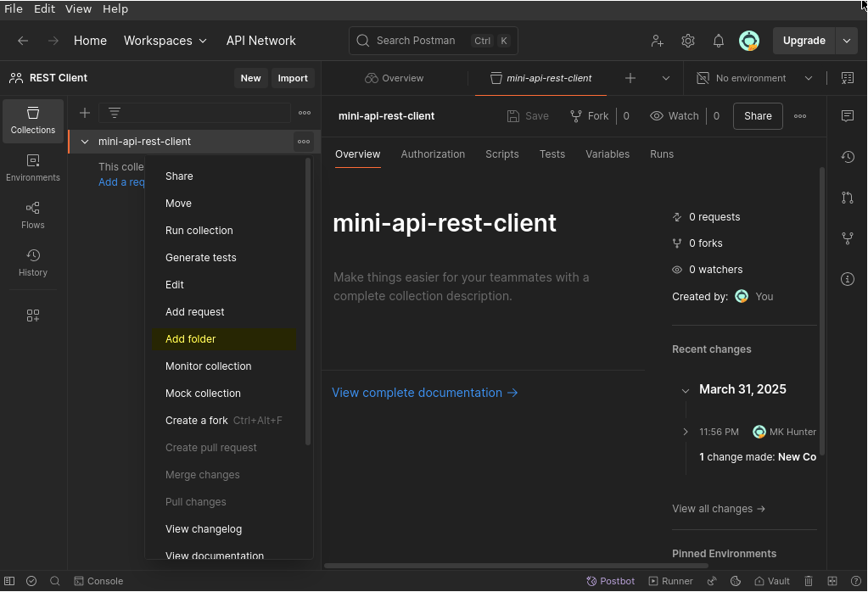Open the Flows sidebar panel
Viewport: 868px width, 592px height.
(33, 215)
